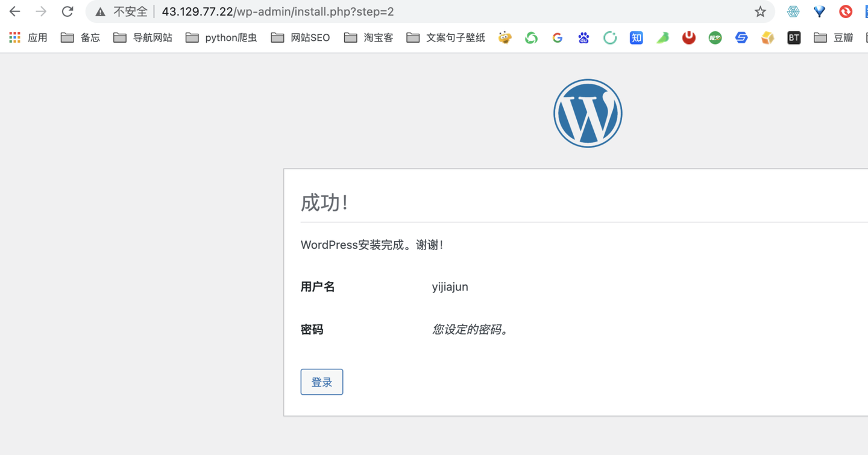Expand the 淘宝客 bookmark folder
The width and height of the screenshot is (868, 455).
coord(369,37)
